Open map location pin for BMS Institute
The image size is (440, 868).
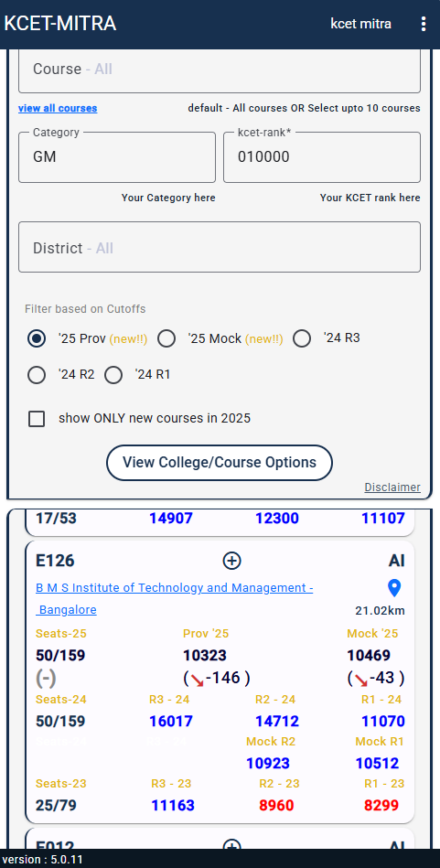coord(394,588)
